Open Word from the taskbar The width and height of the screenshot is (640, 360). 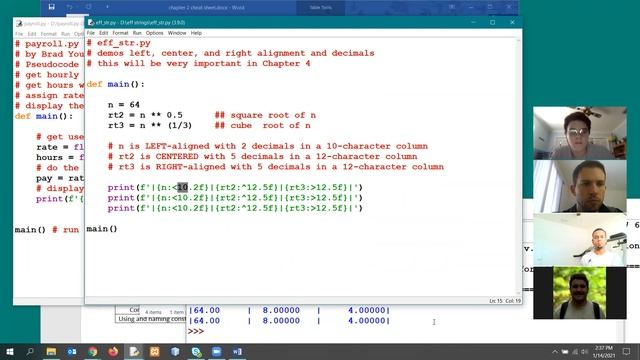(237, 351)
